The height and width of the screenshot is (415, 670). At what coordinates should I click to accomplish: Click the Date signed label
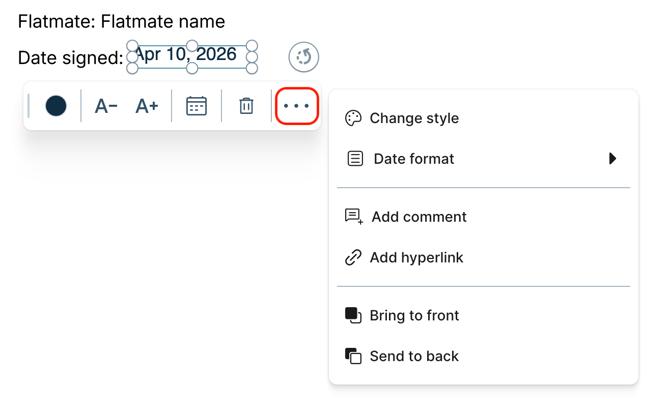[x=70, y=58]
